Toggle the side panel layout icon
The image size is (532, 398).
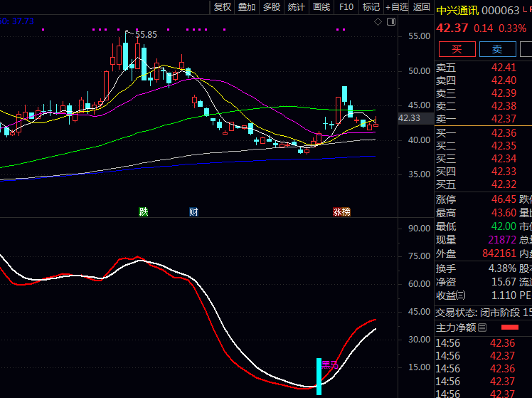pos(392,22)
